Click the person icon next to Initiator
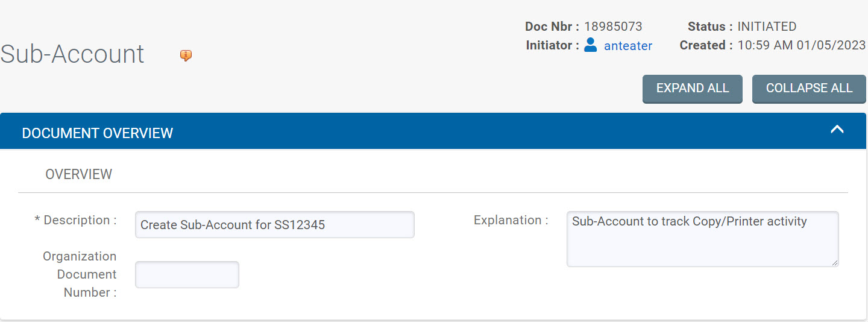Viewport: 868px width, 322px height. pyautogui.click(x=591, y=45)
